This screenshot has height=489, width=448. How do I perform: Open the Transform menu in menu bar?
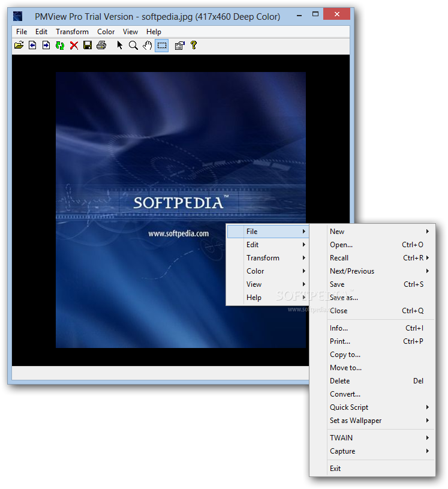pos(72,32)
